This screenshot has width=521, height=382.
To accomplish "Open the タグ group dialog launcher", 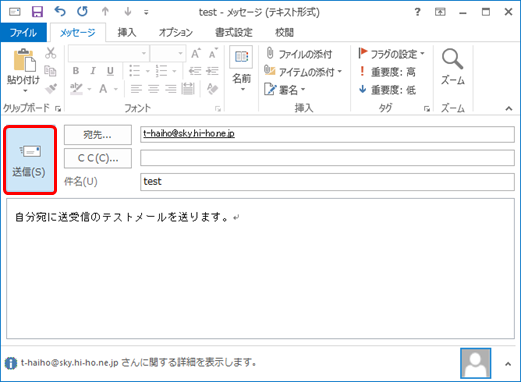I will [427, 108].
